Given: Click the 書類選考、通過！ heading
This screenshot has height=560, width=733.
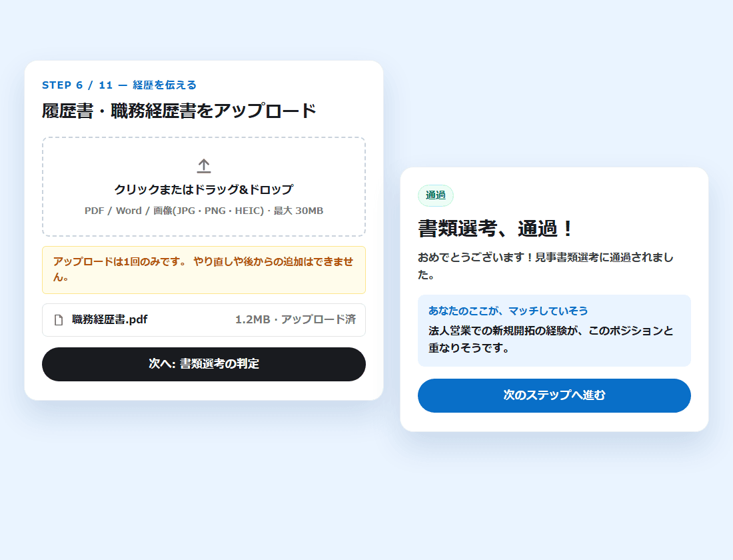Looking at the screenshot, I should pos(495,229).
